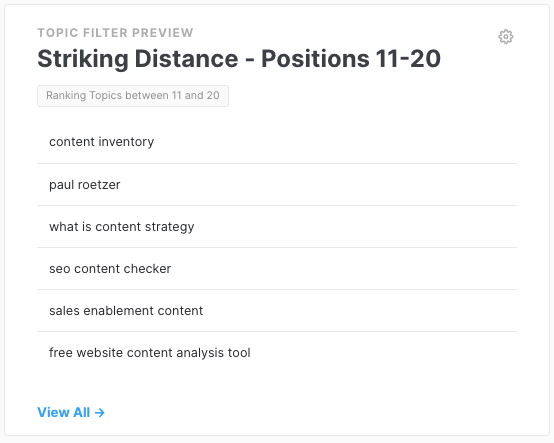Click the 'Positions 11-20' part of the heading

click(351, 59)
